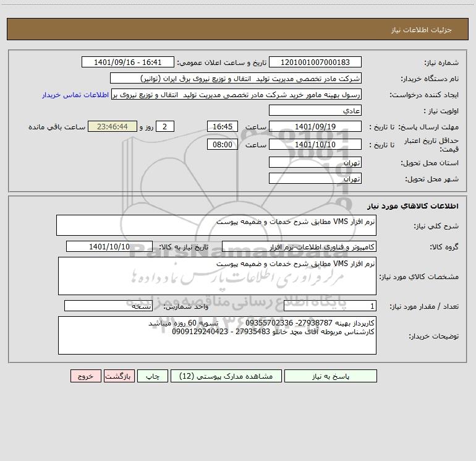
Task: Click the واحد شمارش field showing نسخه
Action: (108, 306)
